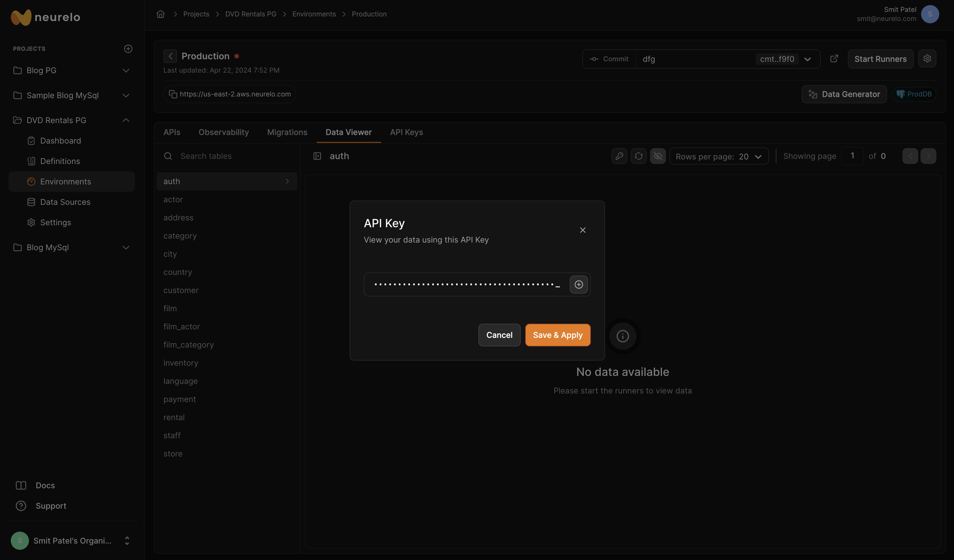
Task: Open commit in external link icon
Action: pyautogui.click(x=834, y=59)
